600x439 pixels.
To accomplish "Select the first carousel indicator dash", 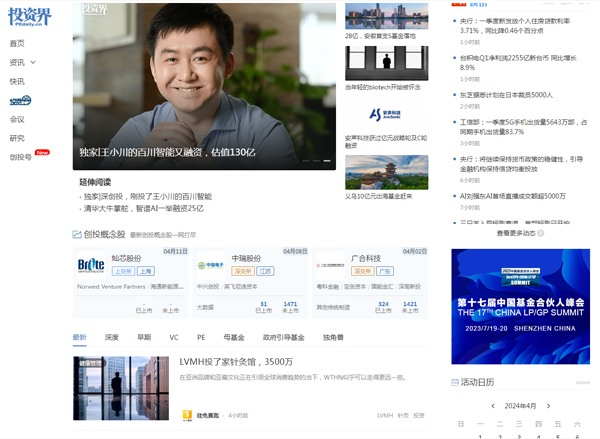I will tap(306, 161).
